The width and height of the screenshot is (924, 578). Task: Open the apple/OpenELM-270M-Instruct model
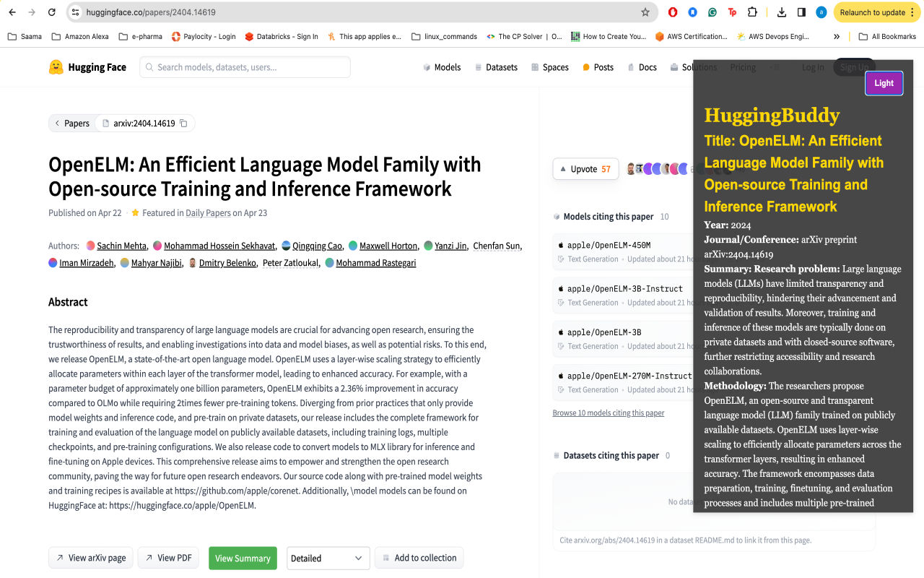click(622, 381)
